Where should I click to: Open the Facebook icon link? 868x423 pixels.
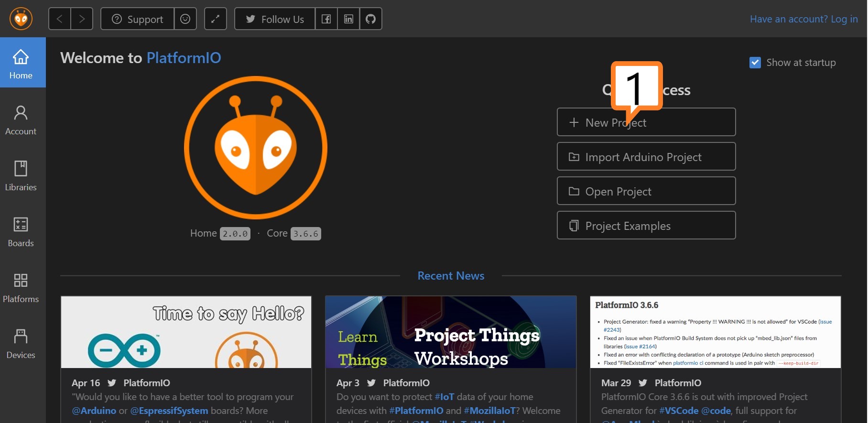click(326, 19)
